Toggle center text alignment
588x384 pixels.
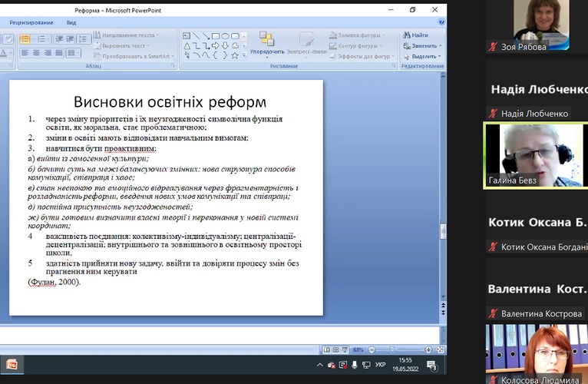(36, 53)
